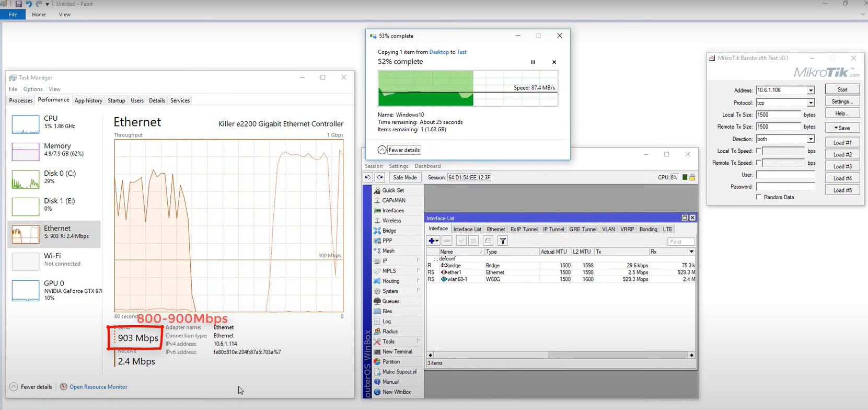Click the WinBox undo arrow icon

point(368,178)
